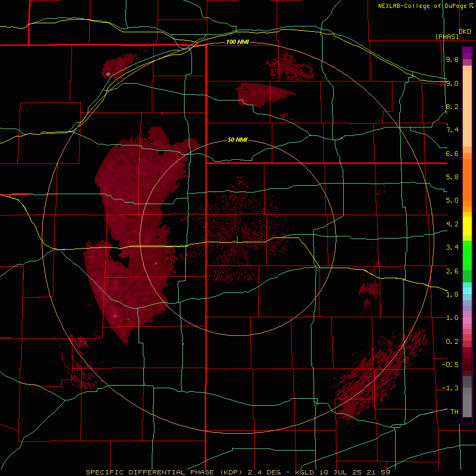Click the 7.4 value on the color scale
The height and width of the screenshot is (476, 476).
click(x=452, y=130)
